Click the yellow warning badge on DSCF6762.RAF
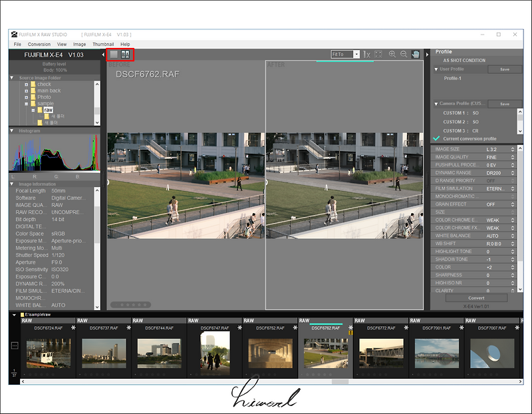This screenshot has width=532, height=414. pyautogui.click(x=350, y=333)
